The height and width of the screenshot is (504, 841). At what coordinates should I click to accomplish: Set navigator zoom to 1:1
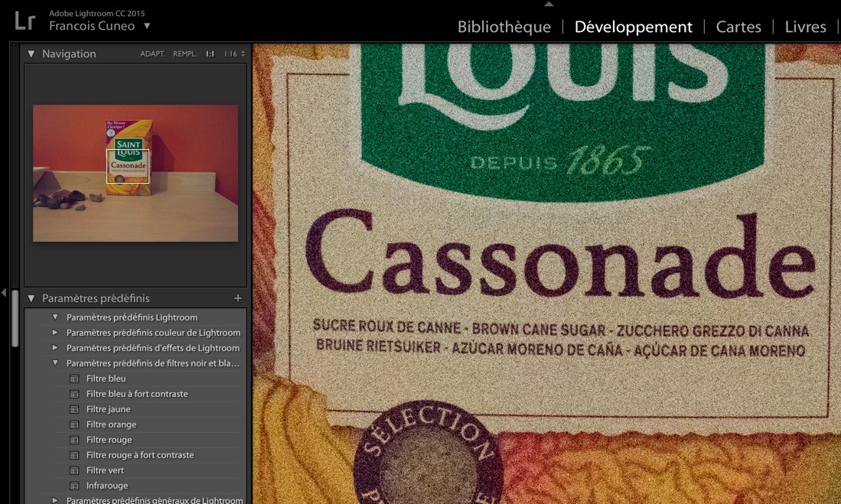click(x=210, y=54)
